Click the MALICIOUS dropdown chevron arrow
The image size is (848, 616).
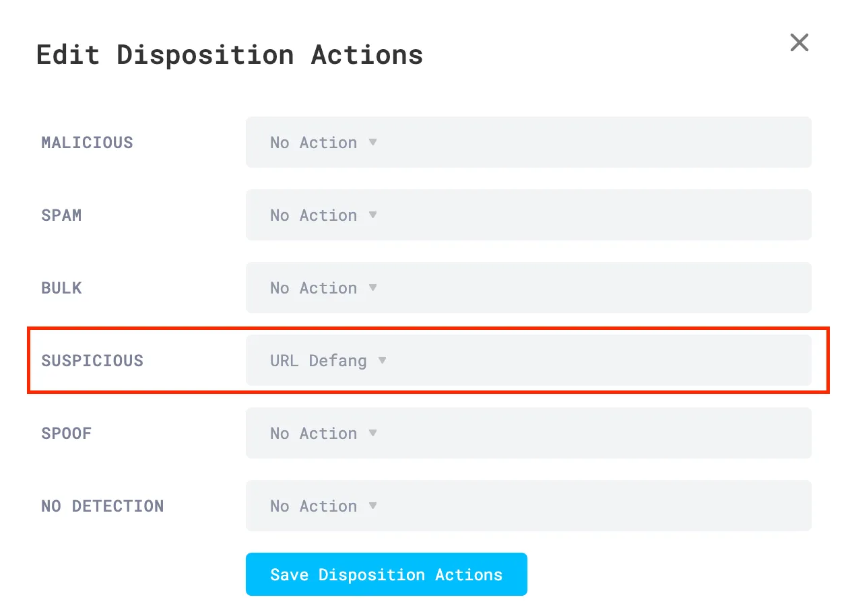[372, 142]
